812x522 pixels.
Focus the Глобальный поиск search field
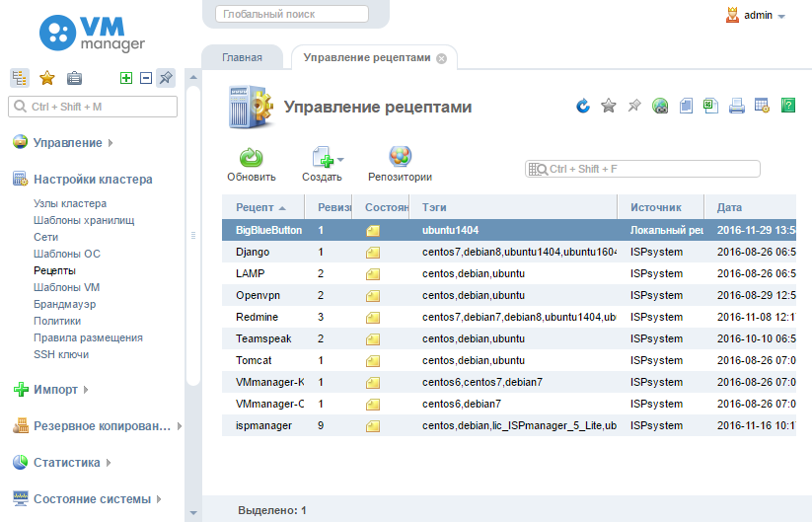(292, 14)
